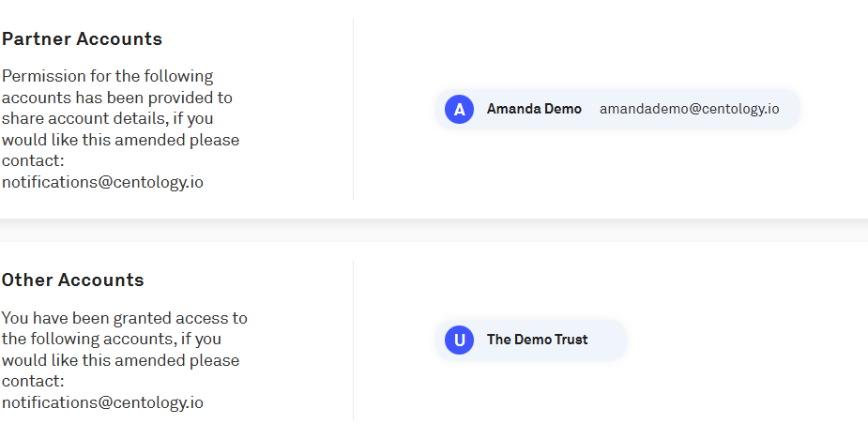Click the Partner Accounts heading
868x439 pixels.
point(82,39)
